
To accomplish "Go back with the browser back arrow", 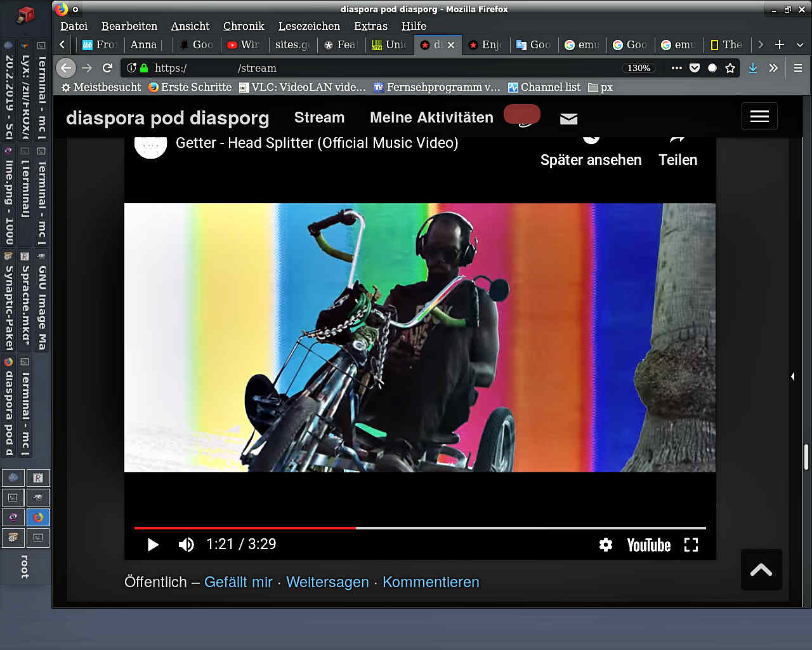I will tap(66, 68).
